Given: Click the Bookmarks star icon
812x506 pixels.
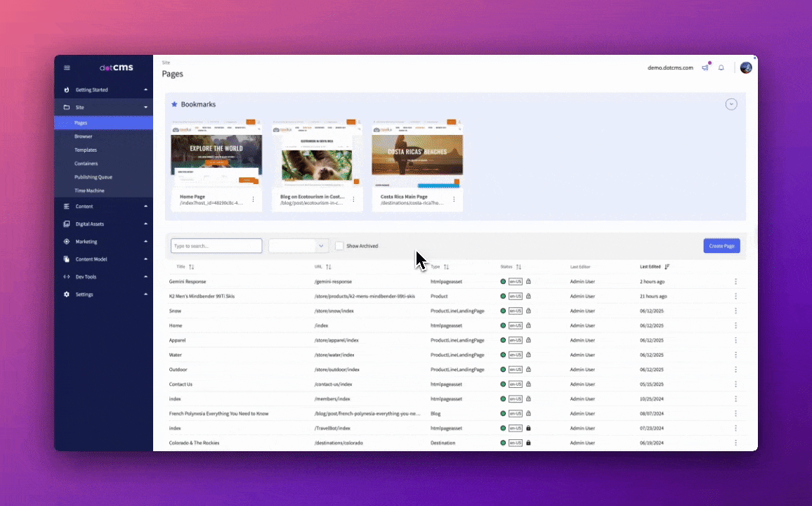Looking at the screenshot, I should pyautogui.click(x=174, y=104).
